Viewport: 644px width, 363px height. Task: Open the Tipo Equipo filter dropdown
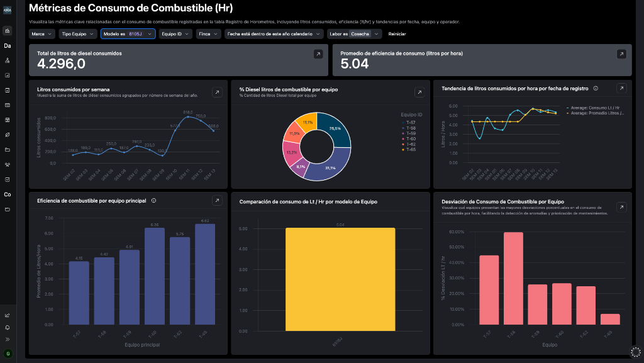tap(77, 34)
